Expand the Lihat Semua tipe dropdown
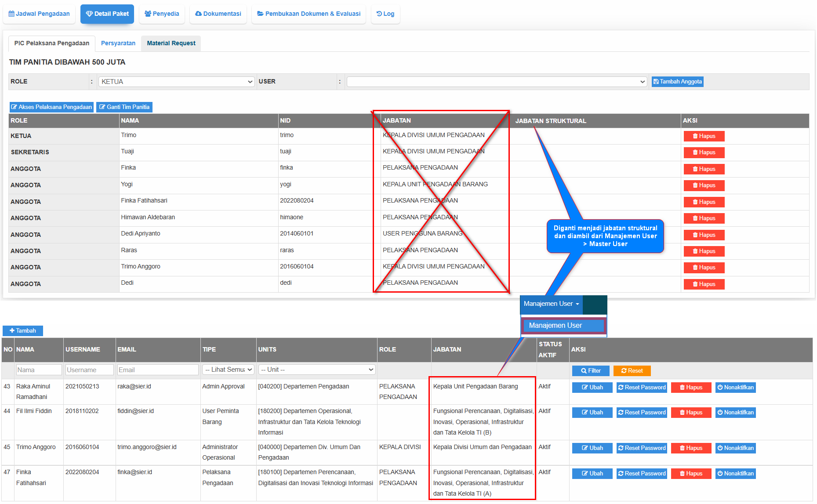The height and width of the screenshot is (504, 817). [228, 370]
